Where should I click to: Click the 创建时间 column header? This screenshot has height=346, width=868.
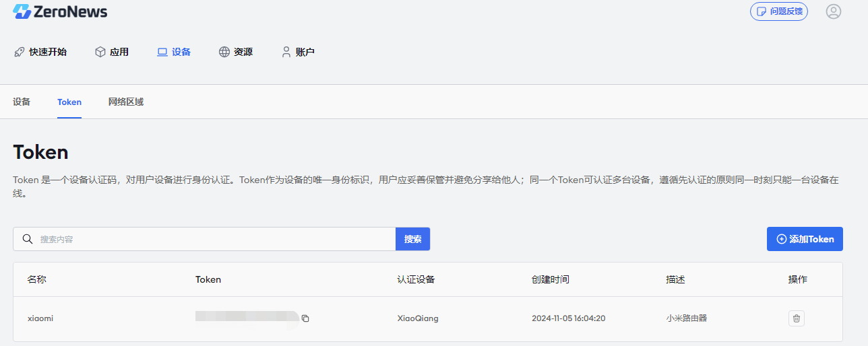point(550,279)
